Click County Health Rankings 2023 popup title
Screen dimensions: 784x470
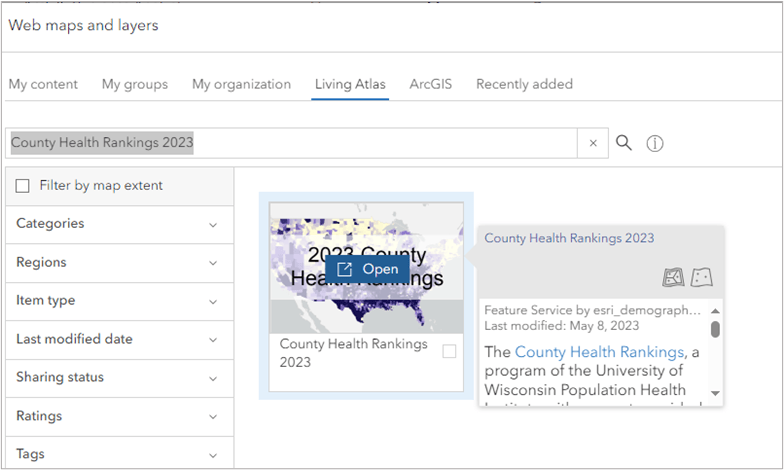569,238
